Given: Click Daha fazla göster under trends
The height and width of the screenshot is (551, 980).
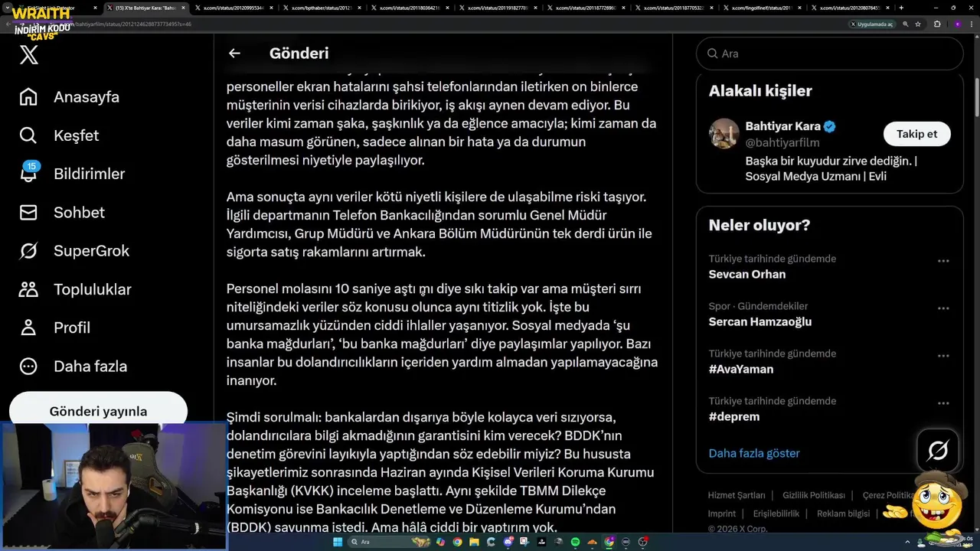Looking at the screenshot, I should [754, 453].
